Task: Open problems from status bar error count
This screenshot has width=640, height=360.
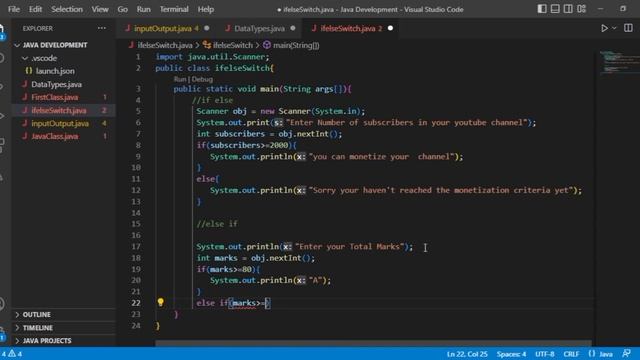Action: [11, 354]
